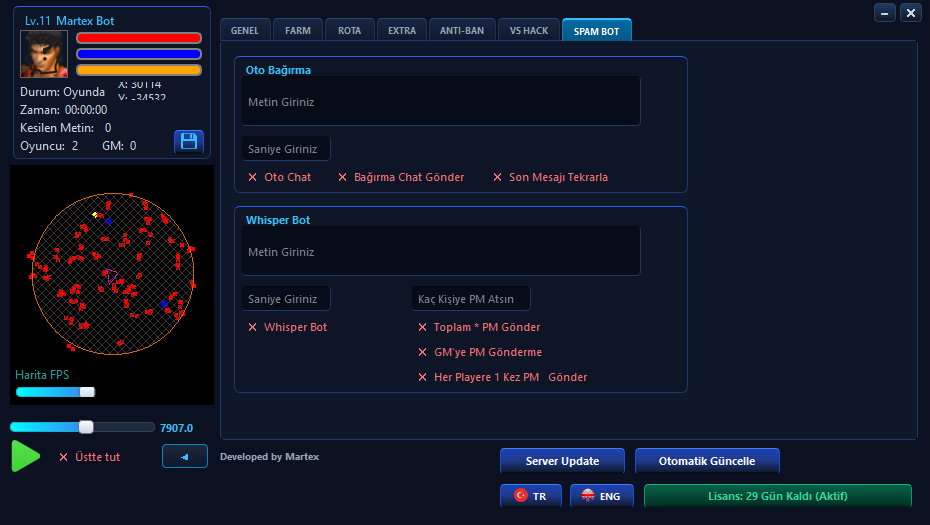930x525 pixels.
Task: Click the radar minimap circle
Action: pyautogui.click(x=113, y=273)
